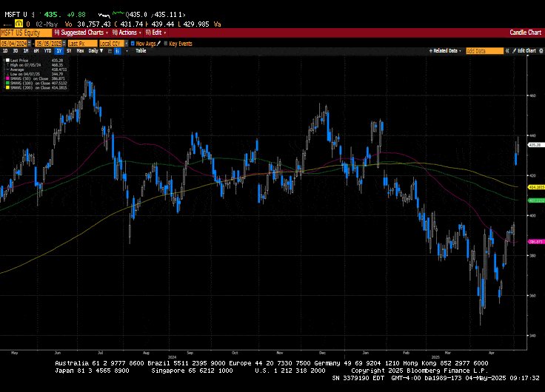545x392 pixels.
Task: Open the Daily periodicity dropdown
Action: (94, 51)
